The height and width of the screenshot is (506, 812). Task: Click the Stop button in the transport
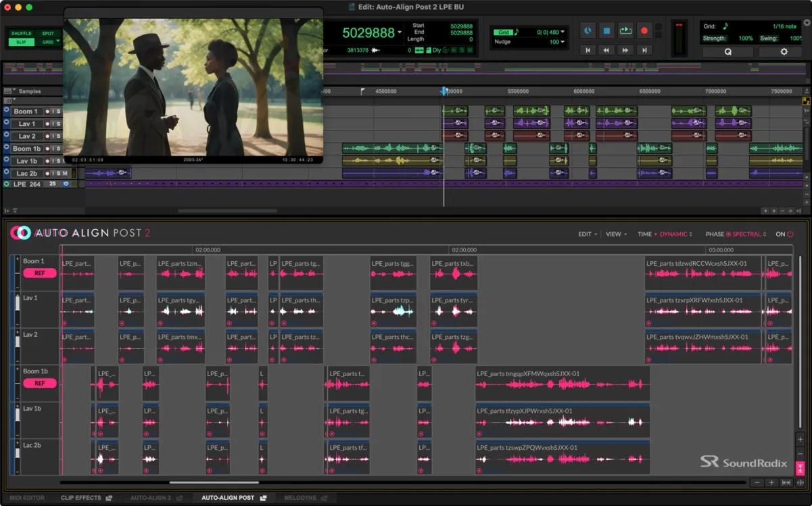click(606, 30)
